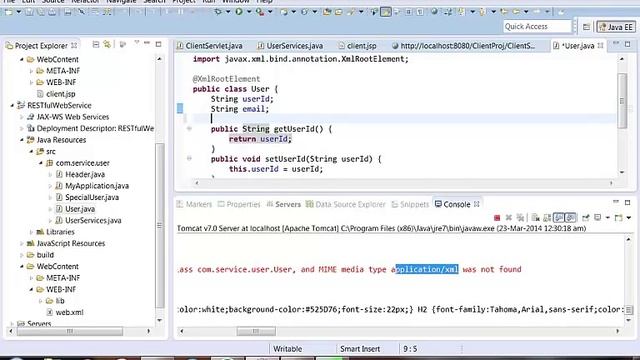Minimize the Project Explorer panel
The image size is (640, 360).
pyautogui.click(x=147, y=43)
